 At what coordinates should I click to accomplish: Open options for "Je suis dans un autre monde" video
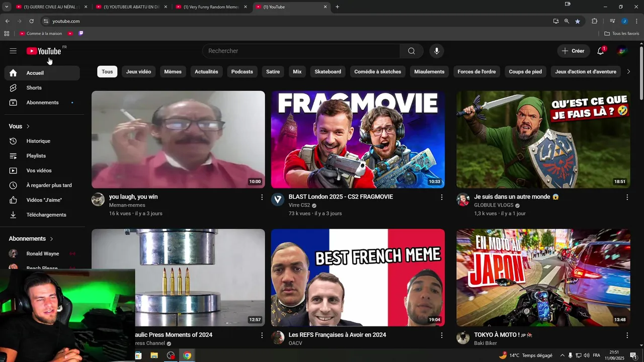(627, 197)
